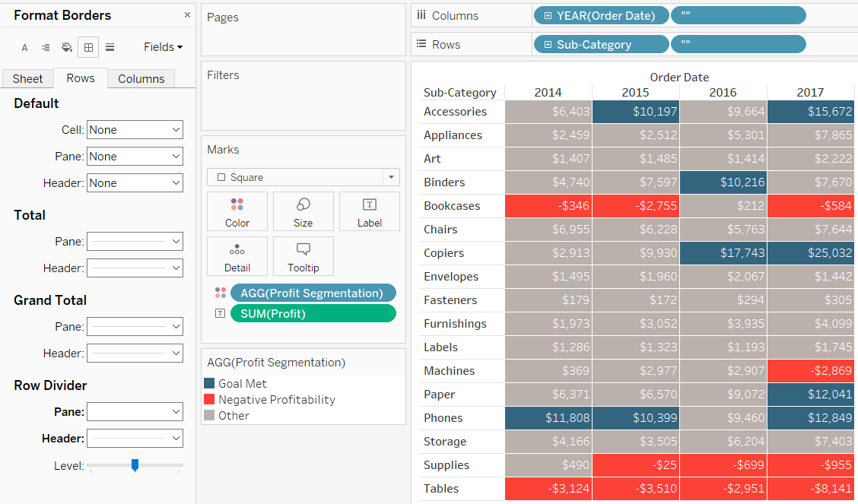The width and height of the screenshot is (858, 504).
Task: Open the Tooltip editor from the Marks card
Action: 303,256
